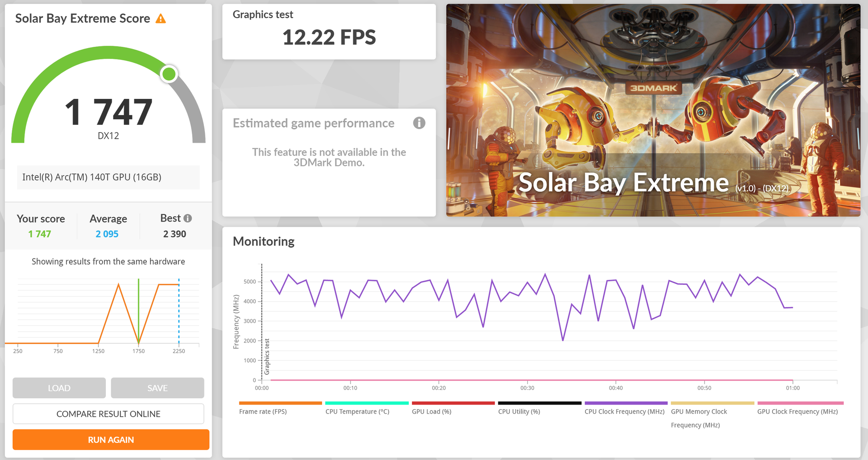
Task: Click the green score gauge knob
Action: pyautogui.click(x=169, y=74)
